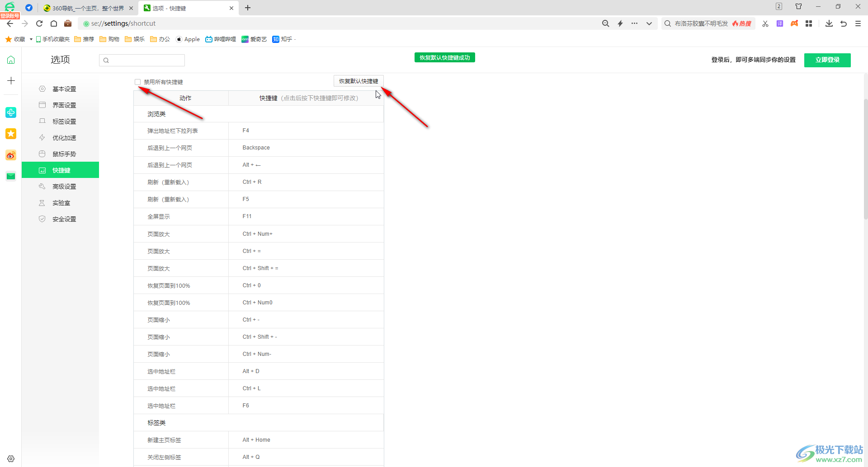Open the orange star favorites sidebar icon
The height and width of the screenshot is (467, 868).
click(11, 134)
